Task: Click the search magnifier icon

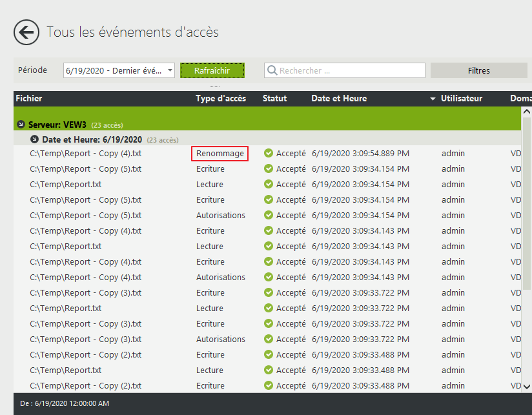Action: click(x=272, y=70)
